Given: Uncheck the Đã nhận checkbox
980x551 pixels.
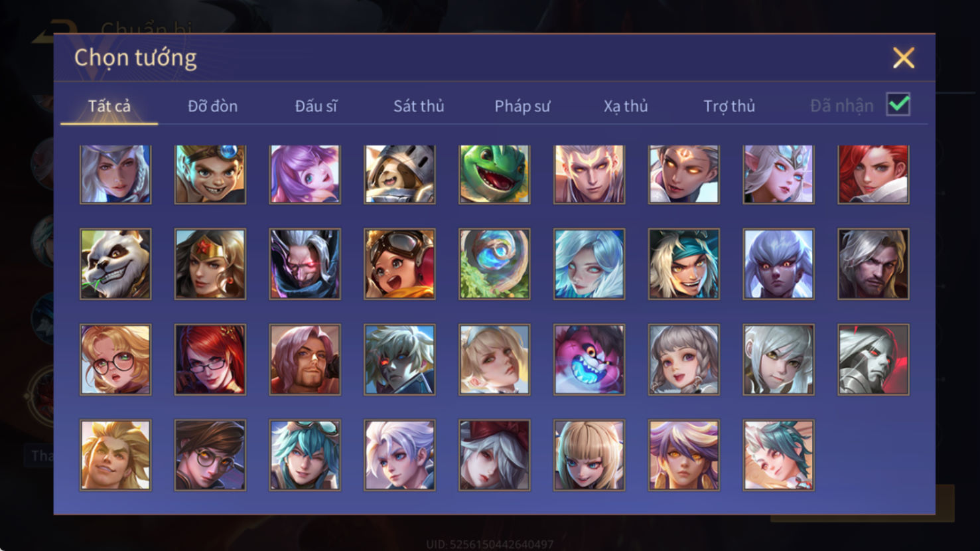Looking at the screenshot, I should click(898, 104).
